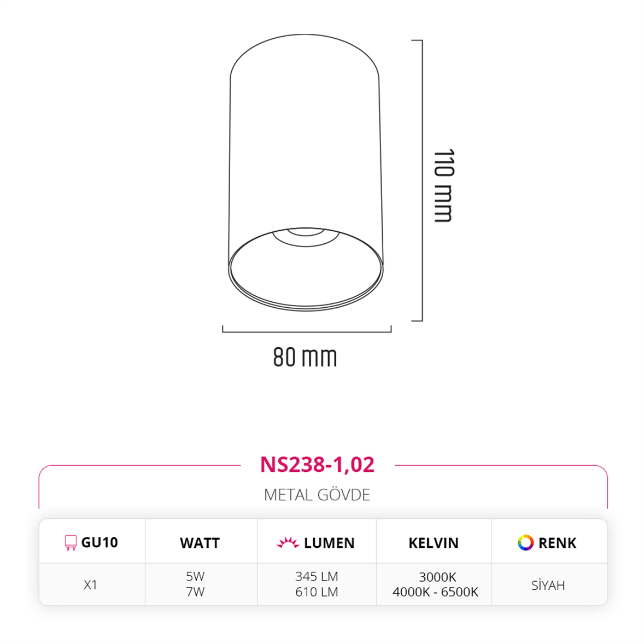Viewport: 644px width, 644px height.
Task: Select the SİYAH color value cell
Action: pos(548,585)
